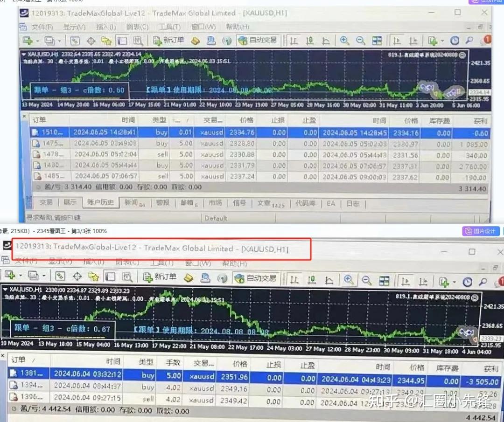Switch to 日志 tab in top terminal
This screenshot has height=422, width=504.
pos(353,203)
